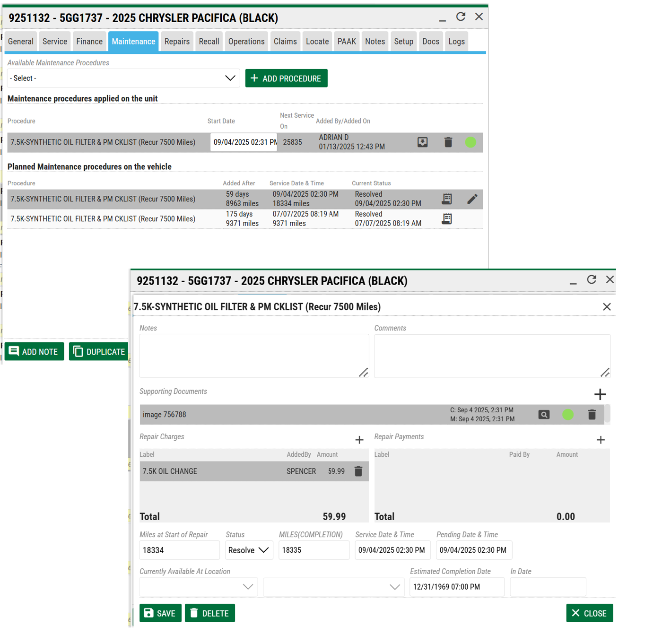Click the ADD PROCEDURE button

(x=286, y=78)
